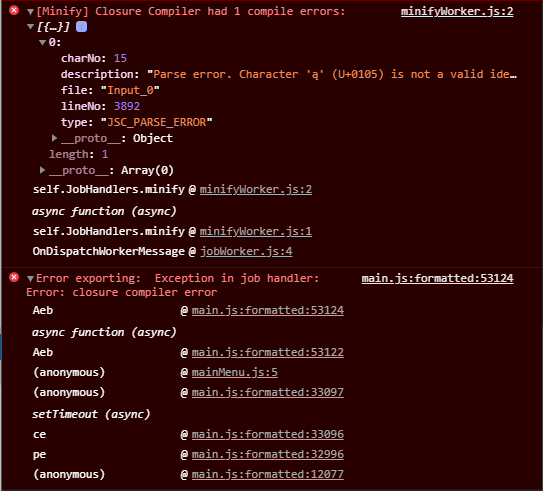Expand the __proto__: Array(0) property
This screenshot has width=543, height=491.
click(x=42, y=170)
